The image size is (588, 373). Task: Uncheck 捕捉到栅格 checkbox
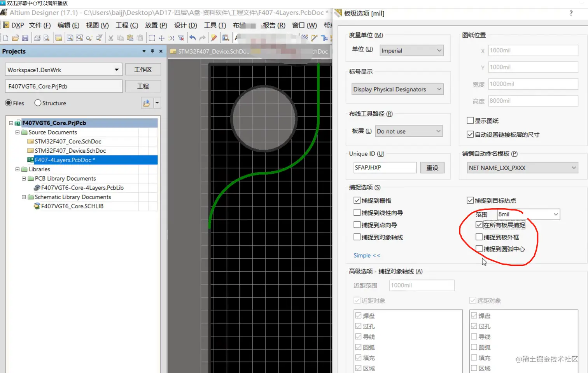pyautogui.click(x=357, y=200)
